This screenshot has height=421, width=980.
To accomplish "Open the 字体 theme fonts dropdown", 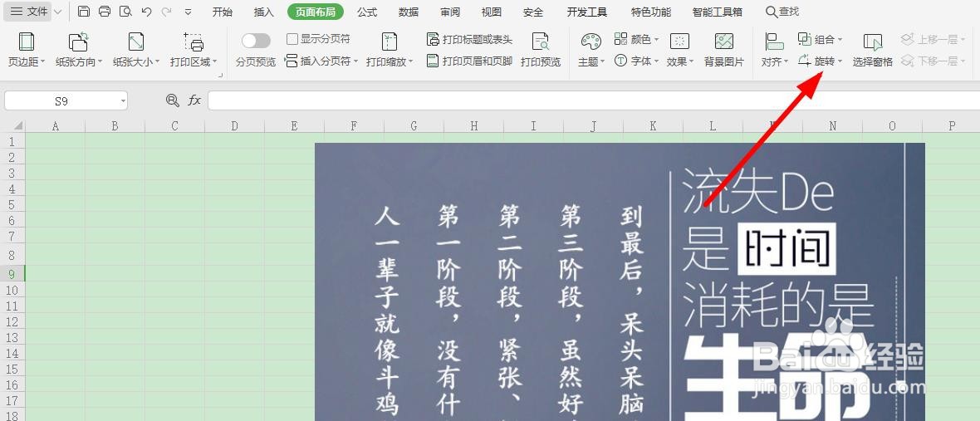I will (x=637, y=61).
